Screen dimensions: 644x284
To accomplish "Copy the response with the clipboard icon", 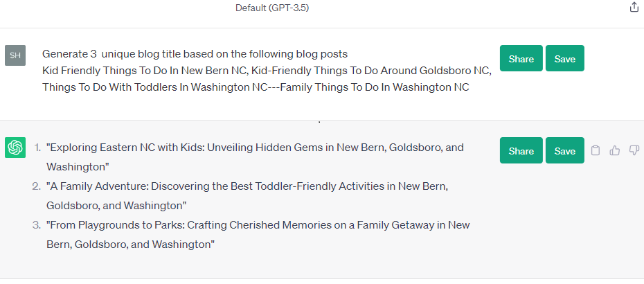I will coord(596,150).
